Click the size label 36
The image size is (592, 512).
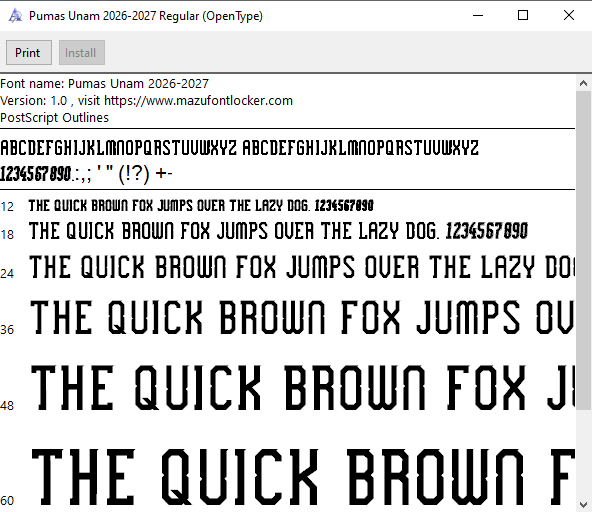click(7, 330)
